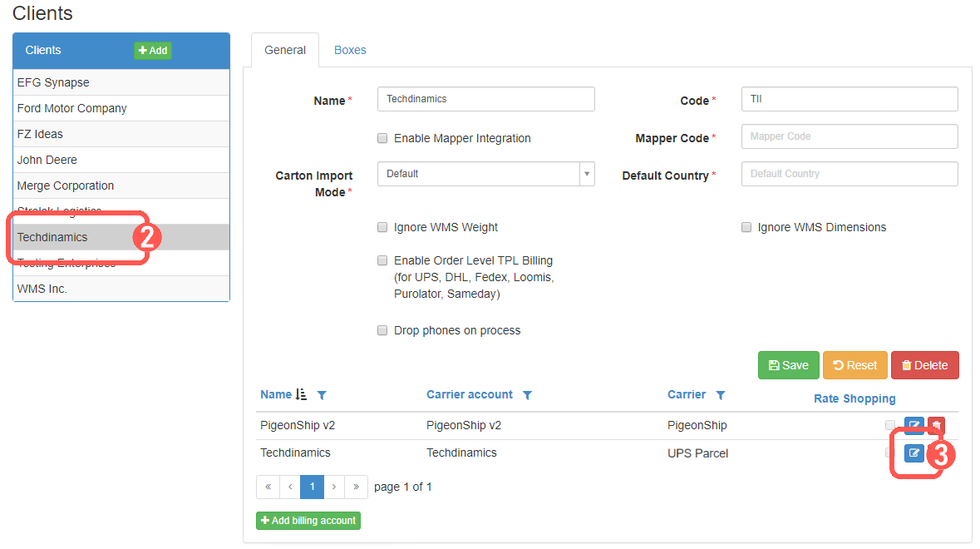This screenshot has height=549, width=980.
Task: Click the PigeonShip v2 name cell
Action: [x=298, y=425]
